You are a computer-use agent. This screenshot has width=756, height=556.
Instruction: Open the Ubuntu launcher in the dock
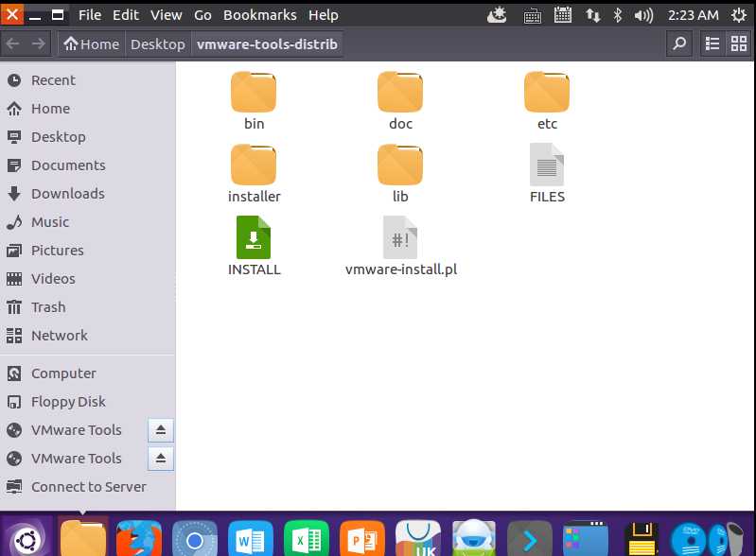[26, 539]
